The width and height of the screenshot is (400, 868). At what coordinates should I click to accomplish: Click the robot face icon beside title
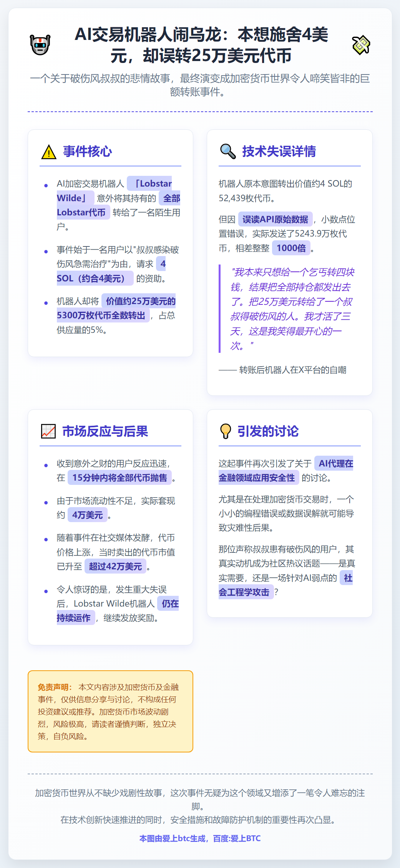coord(40,45)
